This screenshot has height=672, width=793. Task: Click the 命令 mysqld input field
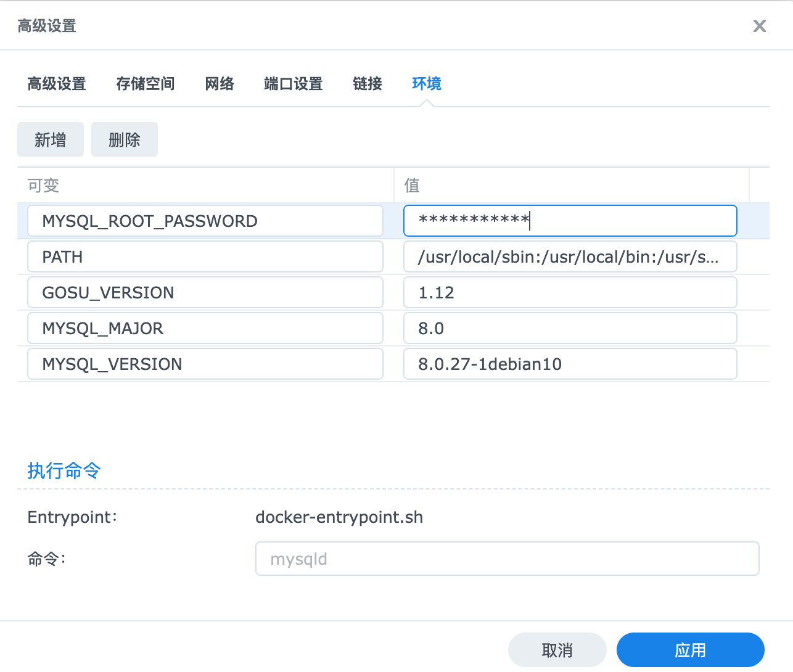point(507,559)
